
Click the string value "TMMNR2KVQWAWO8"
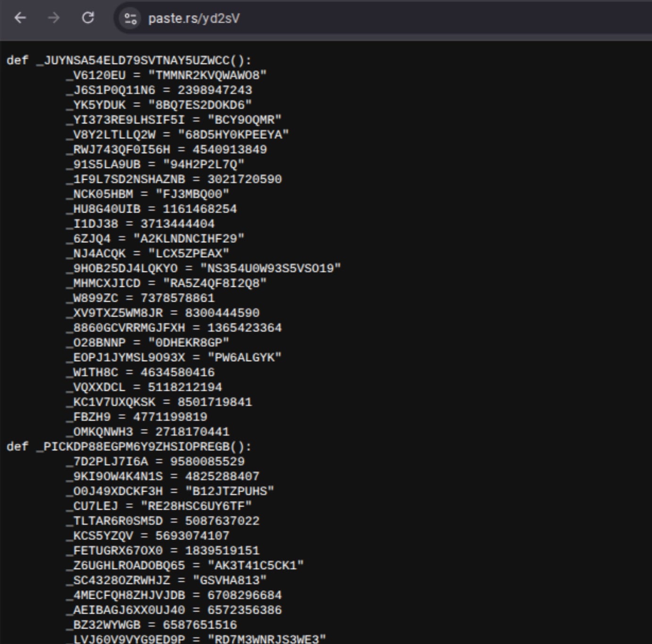(x=207, y=75)
